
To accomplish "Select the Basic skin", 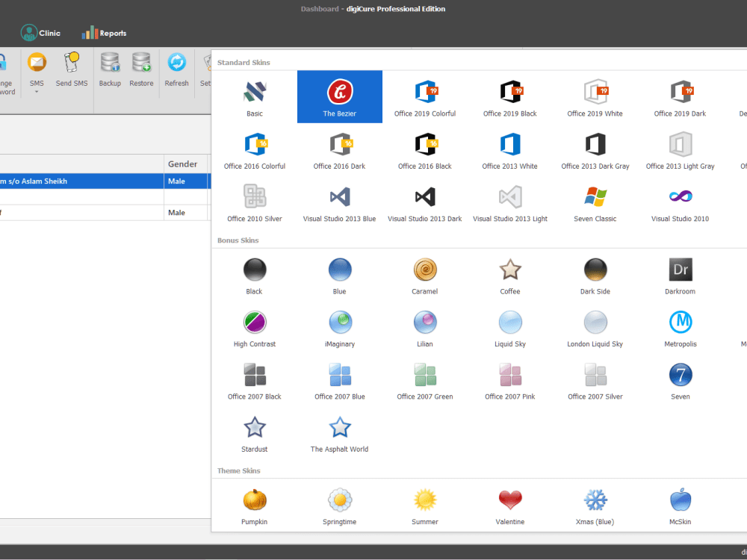I will tap(255, 97).
